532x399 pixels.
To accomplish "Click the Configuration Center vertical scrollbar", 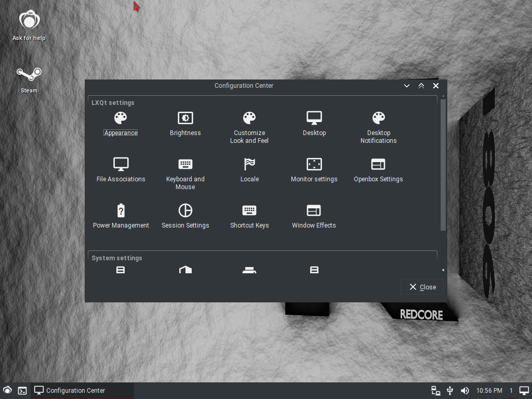I will 443,165.
